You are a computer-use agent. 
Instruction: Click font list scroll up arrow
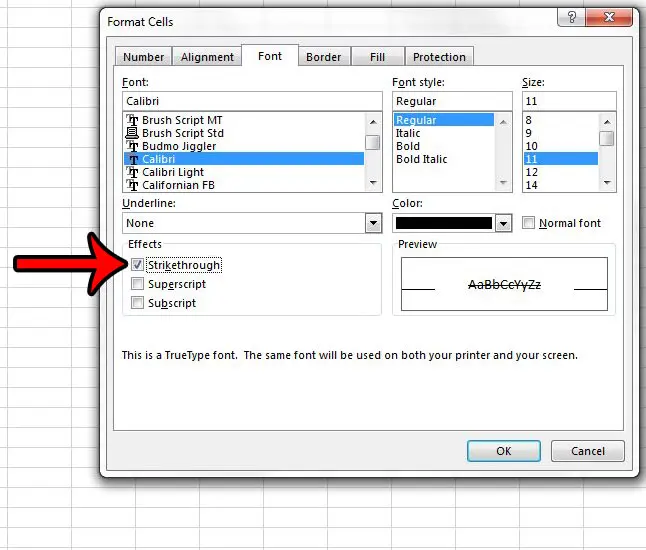(x=373, y=122)
